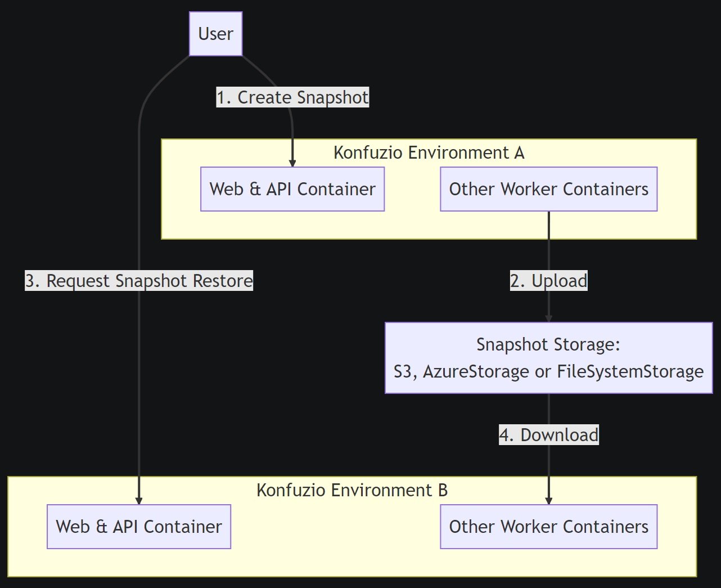Viewport: 721px width, 588px height.
Task: Select Web & API Container in Environment B
Action: pyautogui.click(x=139, y=527)
